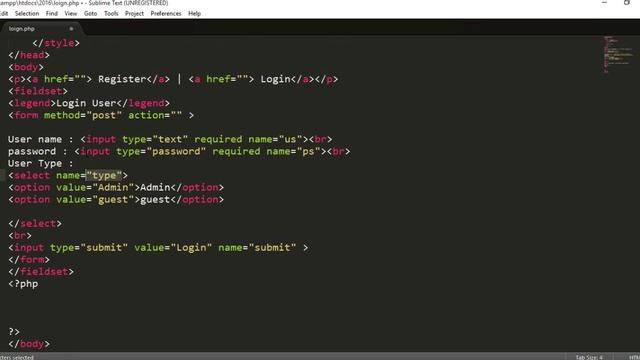Click the word Register in the code
This screenshot has height=360, width=640.
122,79
